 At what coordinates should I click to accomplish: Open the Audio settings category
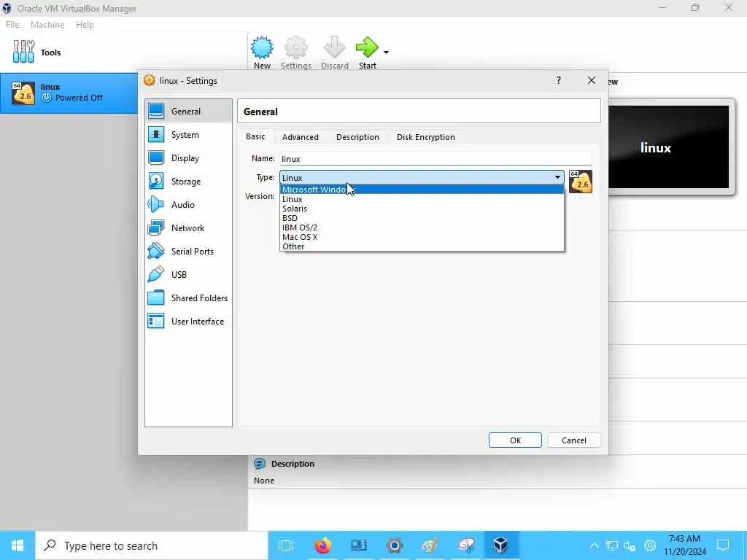(x=188, y=205)
